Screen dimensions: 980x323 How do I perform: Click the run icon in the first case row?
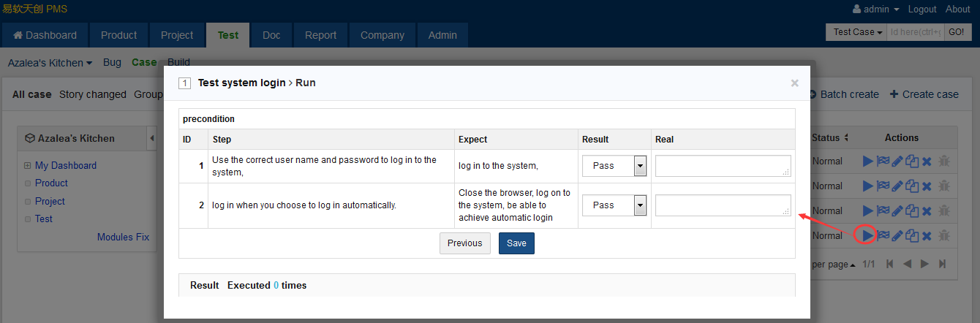[x=867, y=161]
